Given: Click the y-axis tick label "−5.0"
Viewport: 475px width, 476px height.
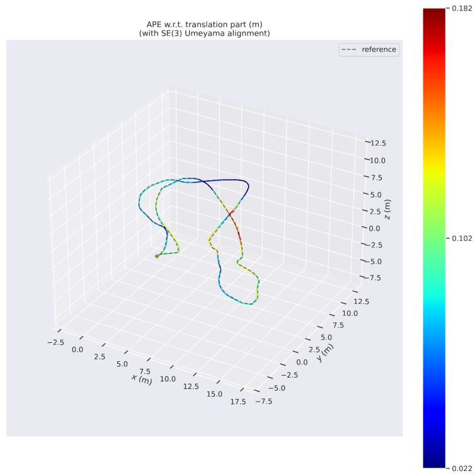Looking at the screenshot, I should coord(277,388).
